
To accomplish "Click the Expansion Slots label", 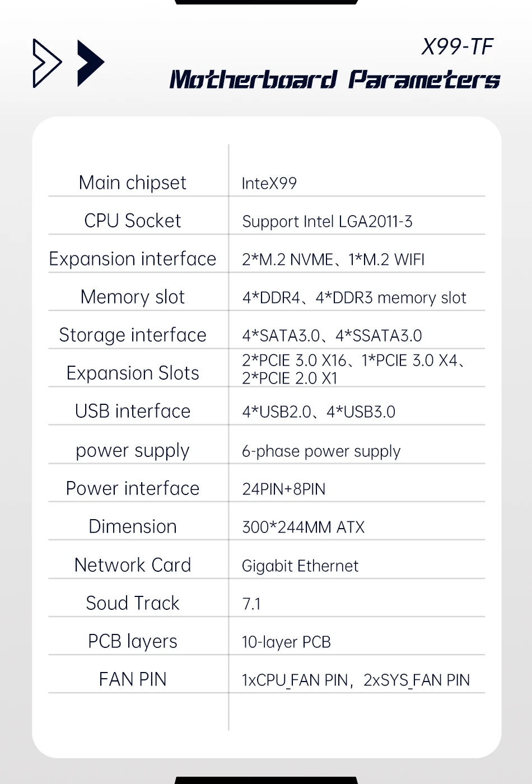I will click(x=133, y=373).
